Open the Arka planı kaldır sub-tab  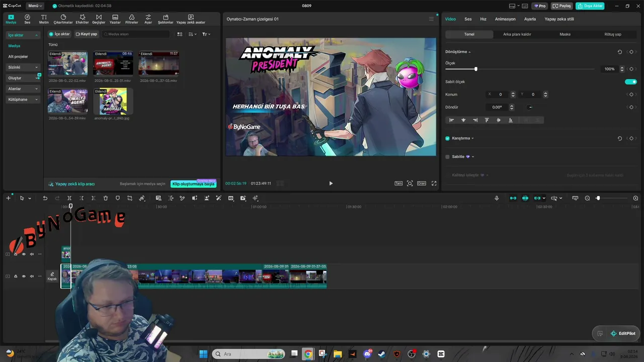coord(517,34)
